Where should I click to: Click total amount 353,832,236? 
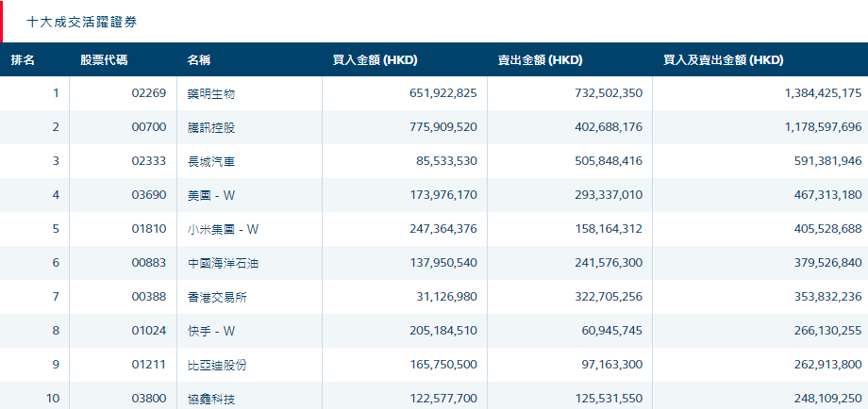point(828,296)
